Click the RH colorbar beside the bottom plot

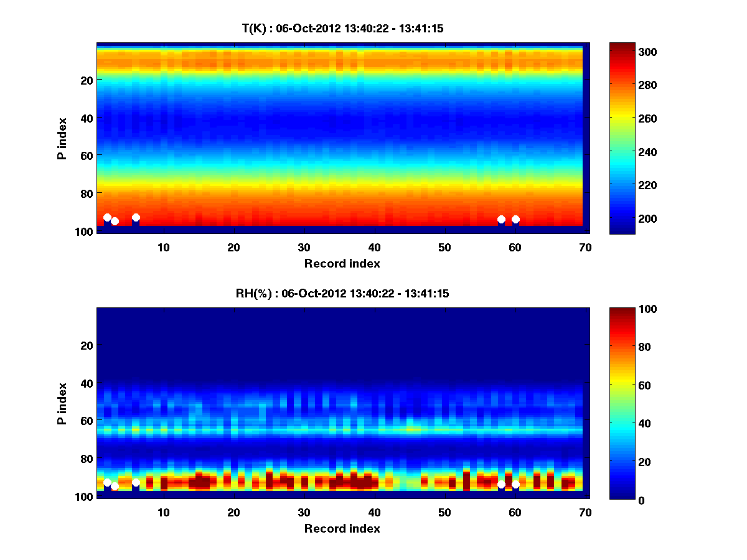pos(622,403)
